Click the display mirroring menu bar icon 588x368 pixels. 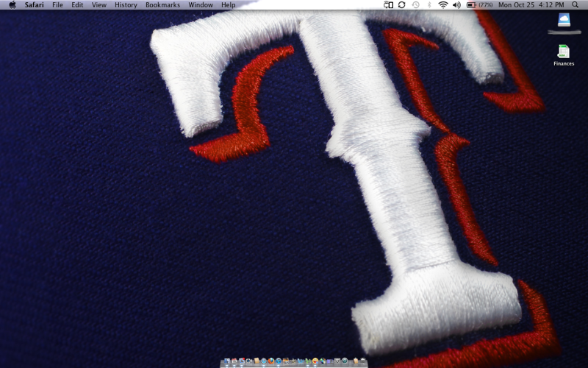[x=389, y=5]
